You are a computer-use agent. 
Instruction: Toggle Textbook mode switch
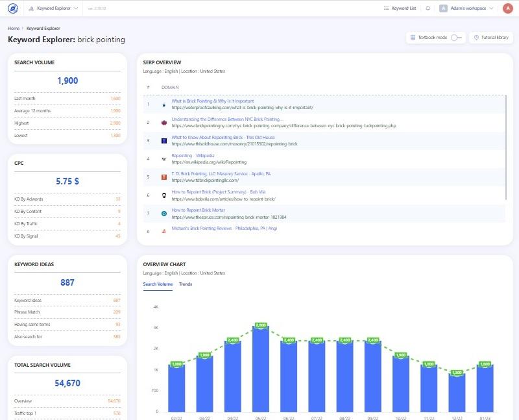coord(457,38)
